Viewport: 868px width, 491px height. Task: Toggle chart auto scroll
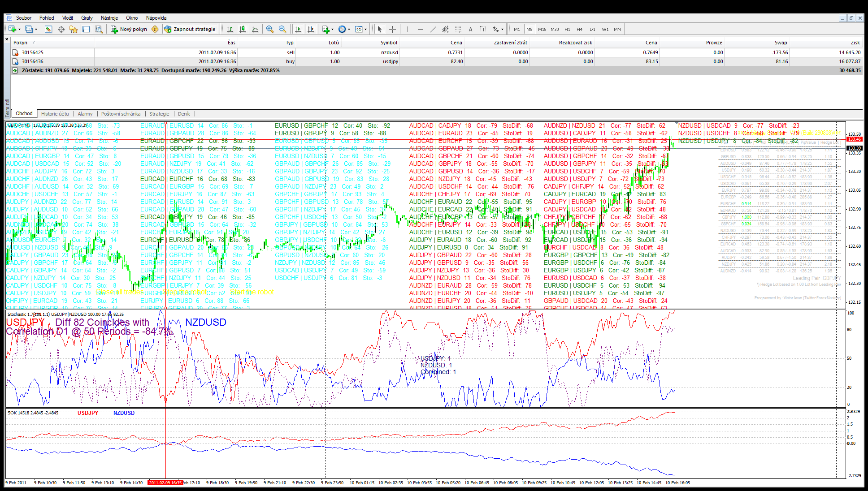point(298,29)
